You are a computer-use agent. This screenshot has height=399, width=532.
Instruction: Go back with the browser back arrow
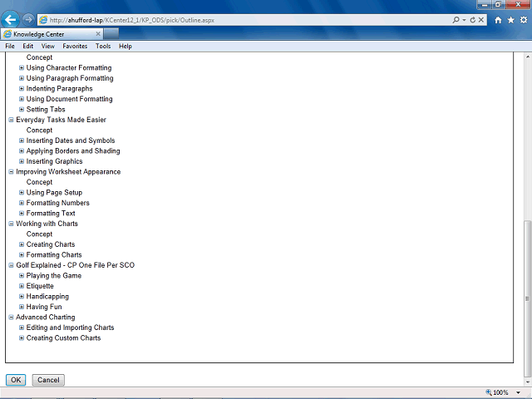click(x=11, y=20)
